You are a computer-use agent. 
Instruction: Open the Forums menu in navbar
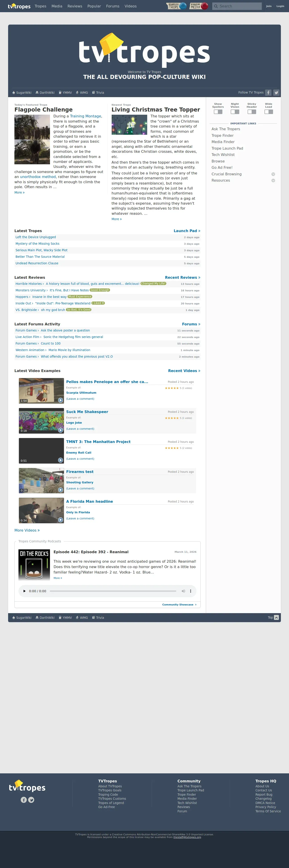coord(113,6)
